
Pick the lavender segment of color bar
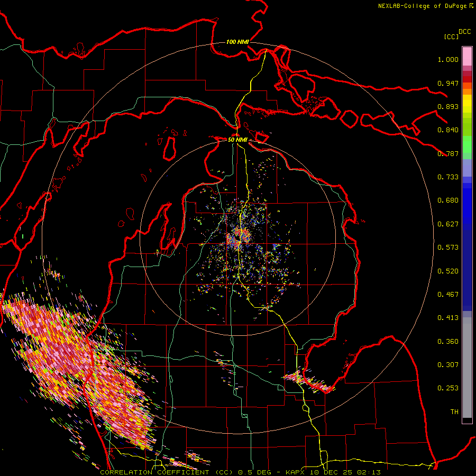467,168
